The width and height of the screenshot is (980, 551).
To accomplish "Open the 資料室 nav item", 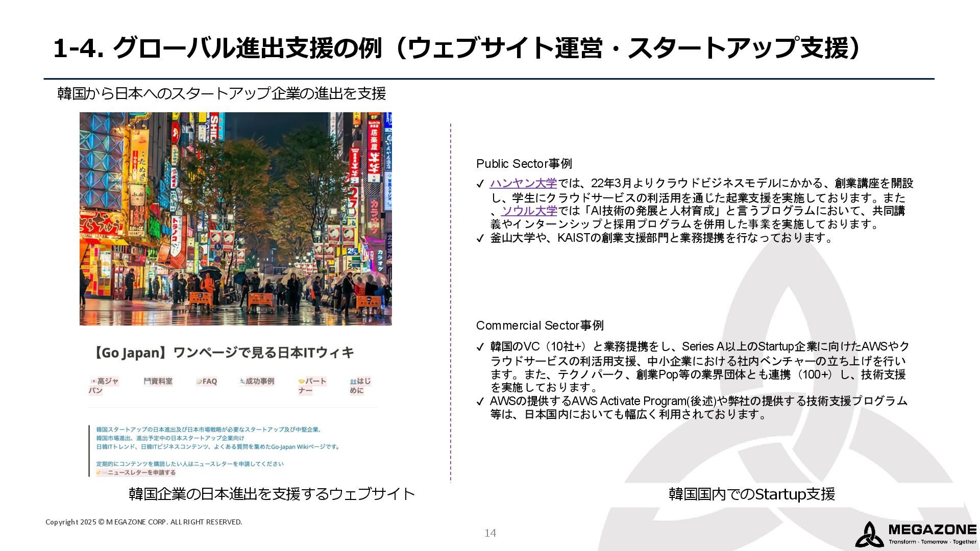I will tap(158, 381).
